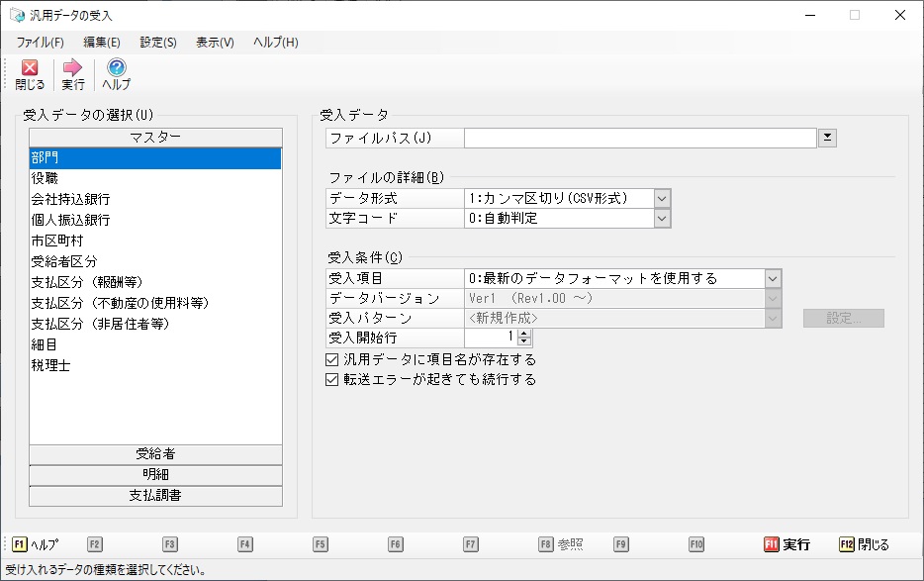The width and height of the screenshot is (924, 581).
Task: Expand the 支払調書 category section
Action: [155, 496]
